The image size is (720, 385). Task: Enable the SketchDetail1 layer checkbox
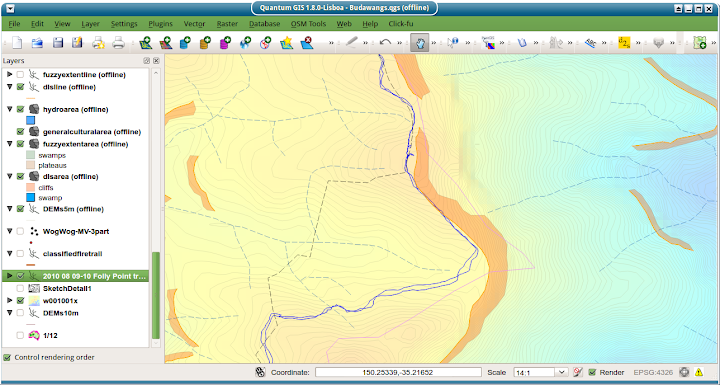coord(20,289)
